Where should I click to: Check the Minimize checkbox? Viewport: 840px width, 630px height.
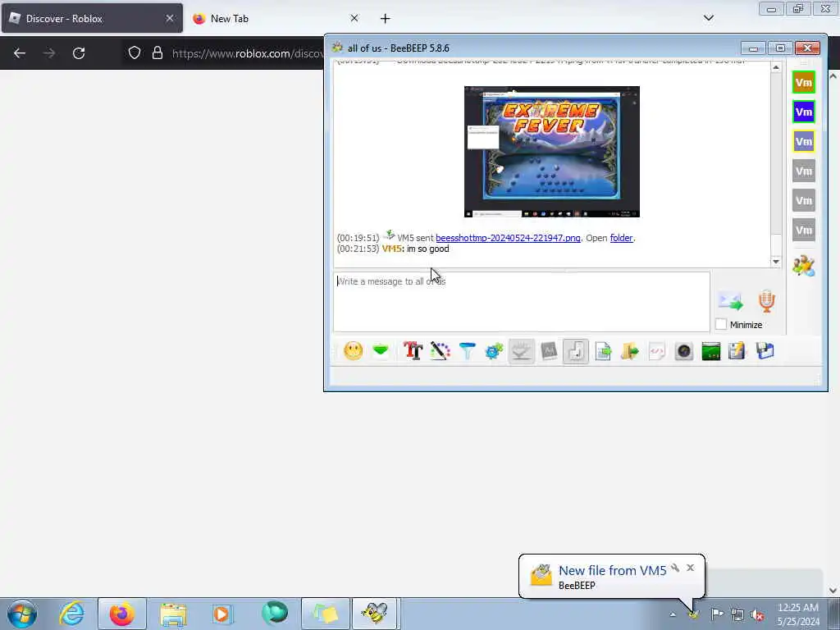721,325
